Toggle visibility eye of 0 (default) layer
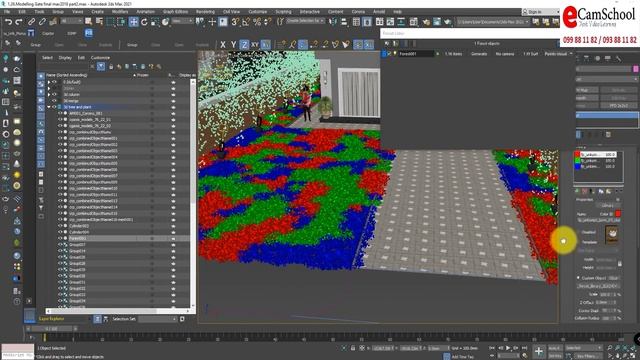Screen dimensions: 640x360 (x=54, y=82)
